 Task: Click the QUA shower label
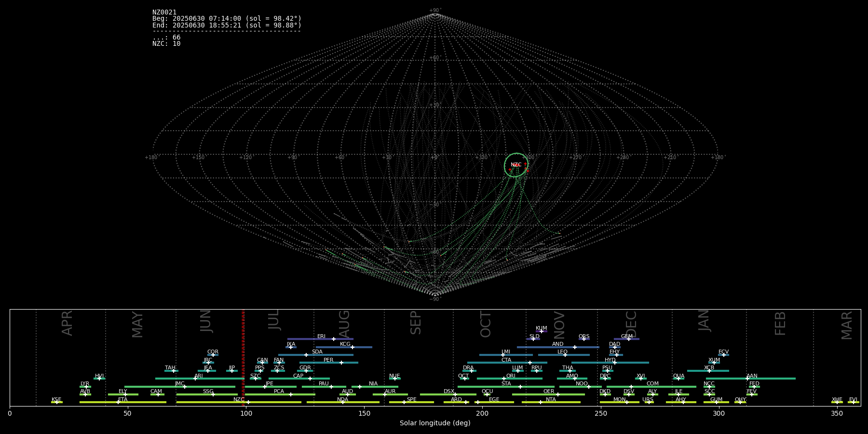click(678, 376)
